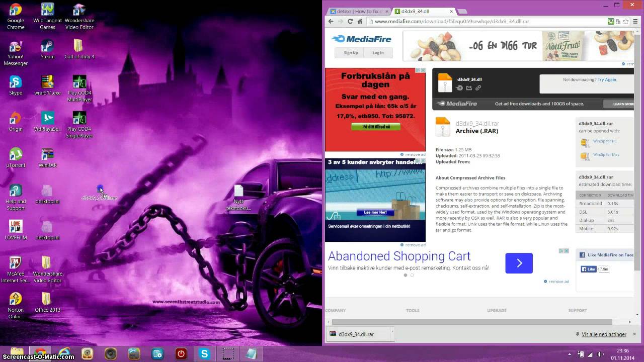Viewport: 644px width, 362px height.
Task: Select Origin desktop icon
Action: (16, 122)
